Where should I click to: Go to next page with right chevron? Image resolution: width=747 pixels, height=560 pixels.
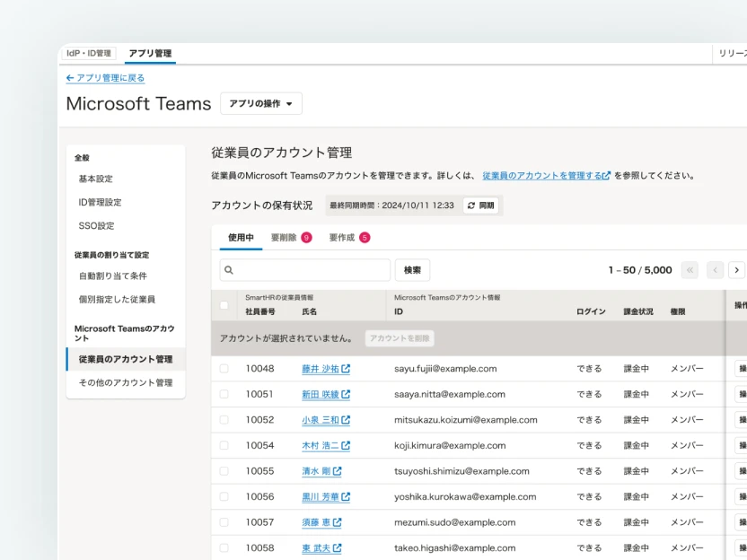(x=736, y=270)
